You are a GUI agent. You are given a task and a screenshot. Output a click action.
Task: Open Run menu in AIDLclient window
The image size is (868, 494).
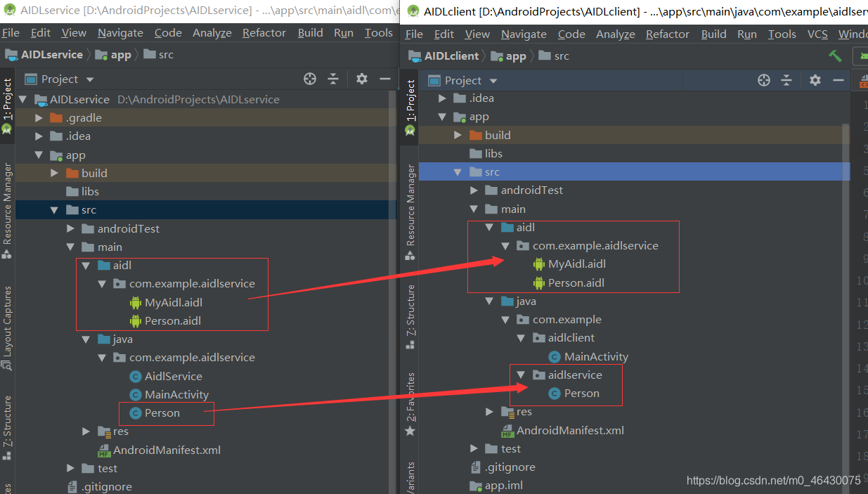click(747, 34)
